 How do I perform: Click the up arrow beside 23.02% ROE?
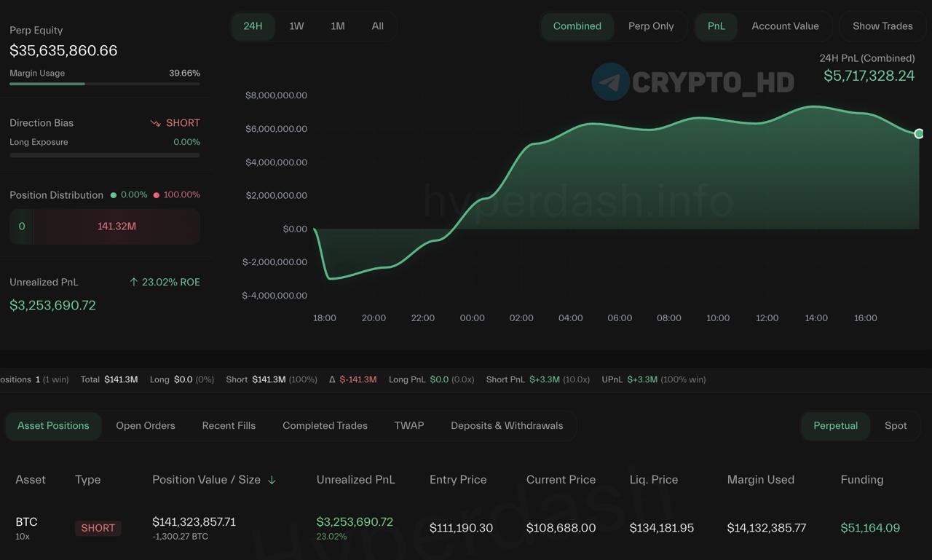coord(133,282)
